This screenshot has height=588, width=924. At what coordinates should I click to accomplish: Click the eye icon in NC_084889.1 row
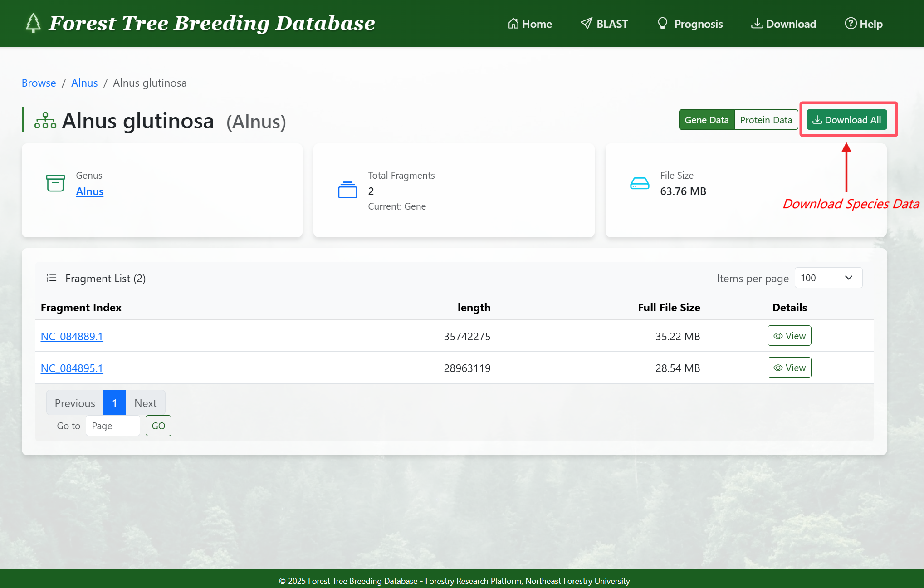click(778, 336)
